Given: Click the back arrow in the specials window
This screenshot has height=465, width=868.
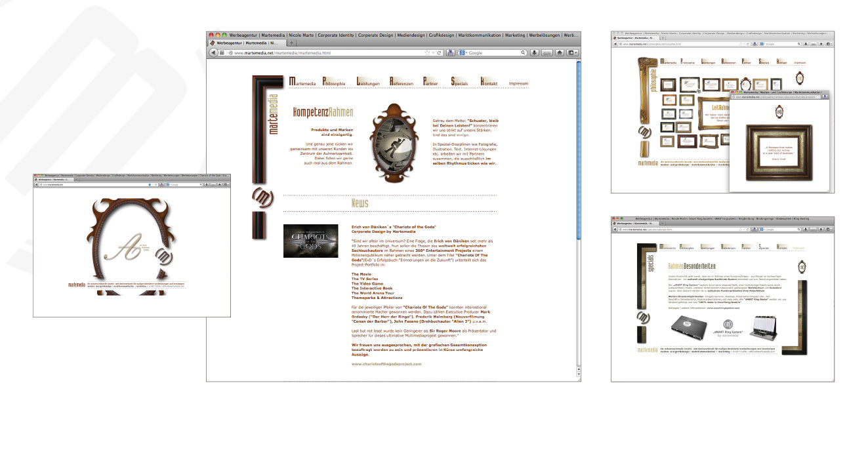Looking at the screenshot, I should click(616, 230).
